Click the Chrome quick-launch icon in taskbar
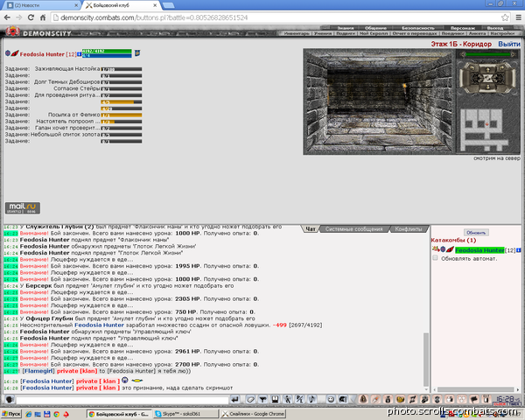 point(57,414)
